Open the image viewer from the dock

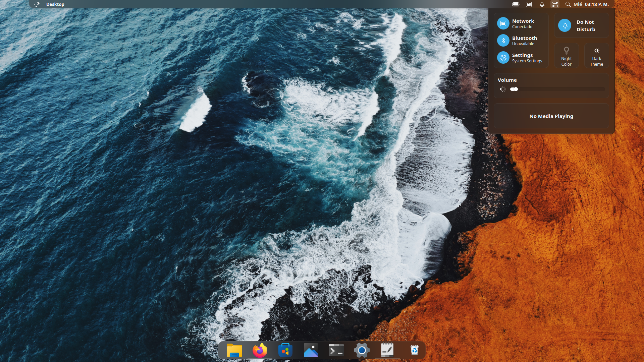[x=311, y=351]
